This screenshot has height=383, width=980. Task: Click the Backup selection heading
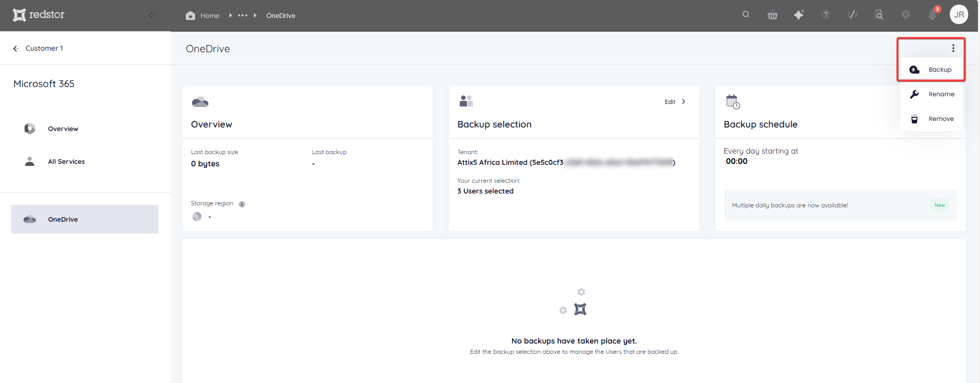pos(495,124)
